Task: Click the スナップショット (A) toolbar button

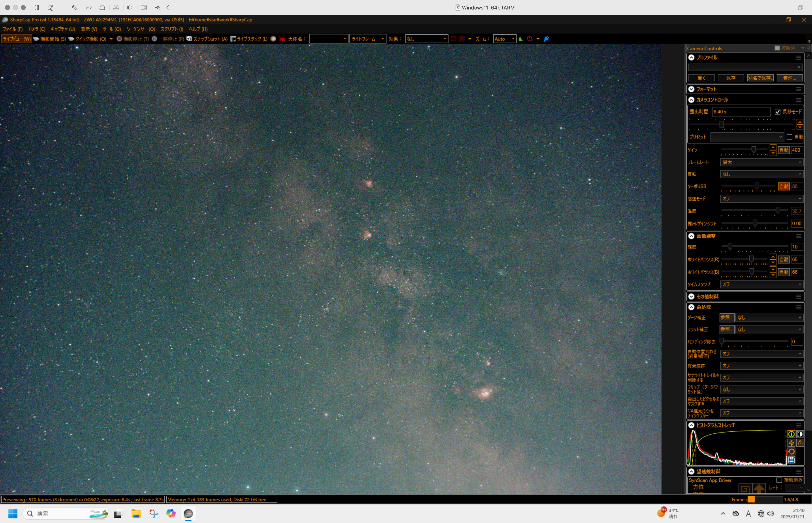Action: 207,39
